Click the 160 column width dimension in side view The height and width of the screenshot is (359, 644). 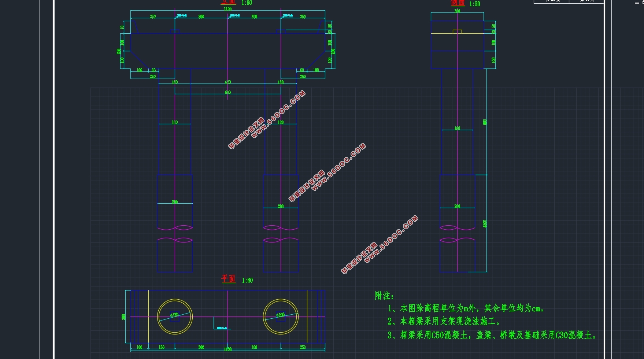pyautogui.click(x=457, y=128)
